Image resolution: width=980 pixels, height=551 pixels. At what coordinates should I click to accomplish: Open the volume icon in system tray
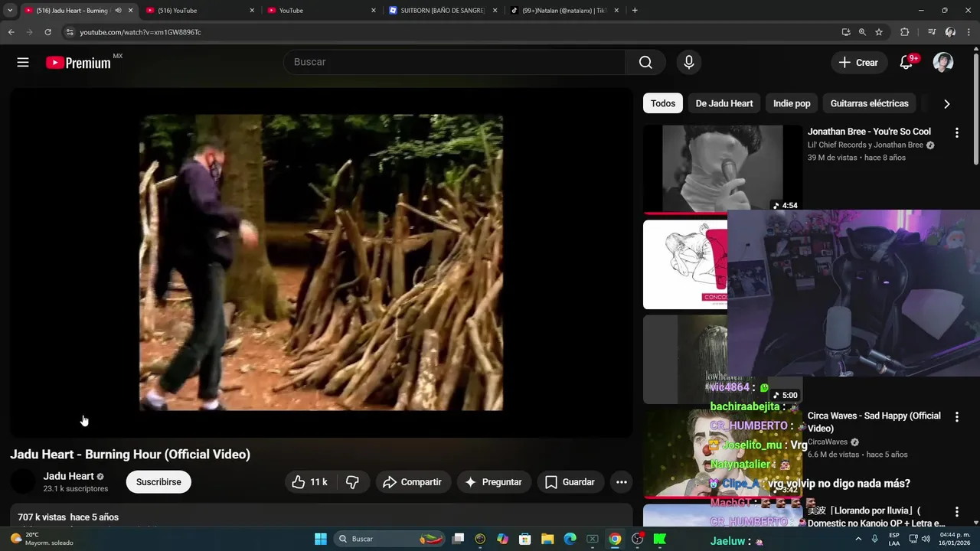(x=925, y=539)
